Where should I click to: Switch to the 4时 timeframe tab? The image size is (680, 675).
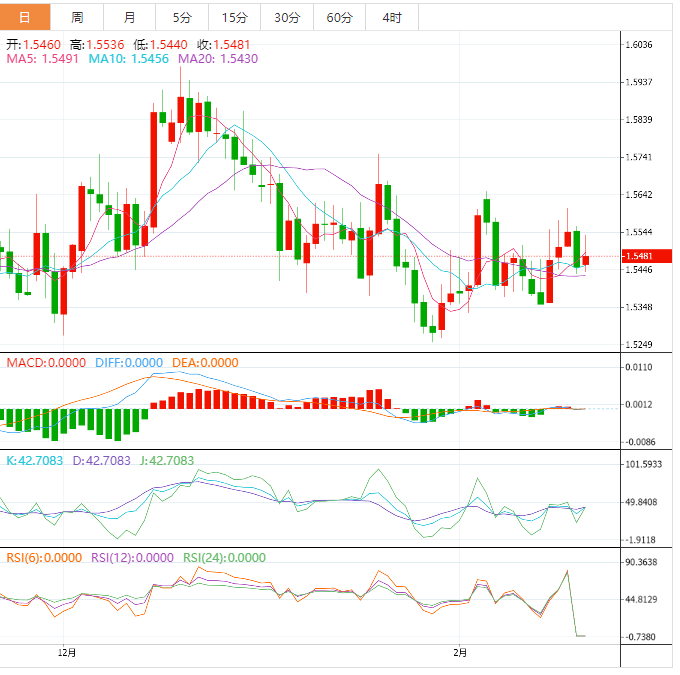pyautogui.click(x=391, y=17)
